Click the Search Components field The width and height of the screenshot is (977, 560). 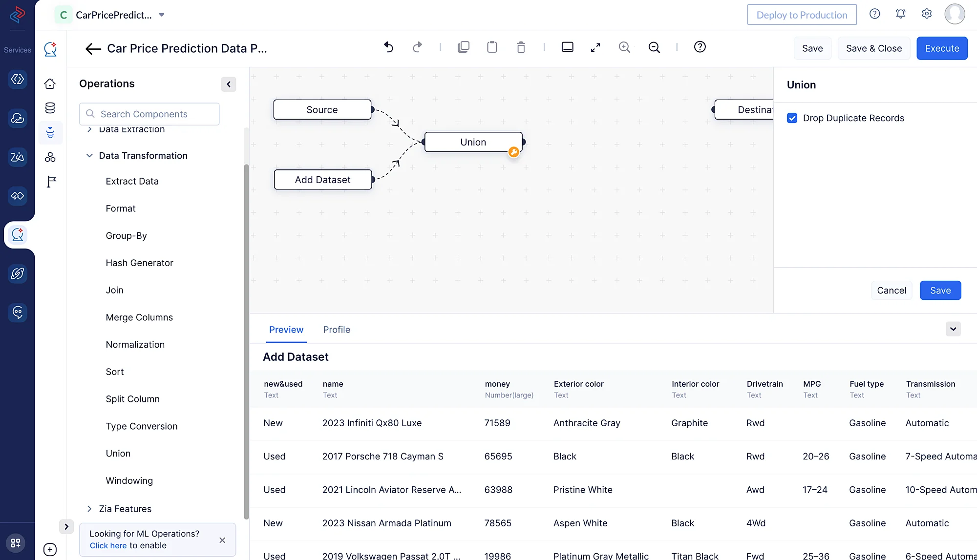(x=149, y=114)
